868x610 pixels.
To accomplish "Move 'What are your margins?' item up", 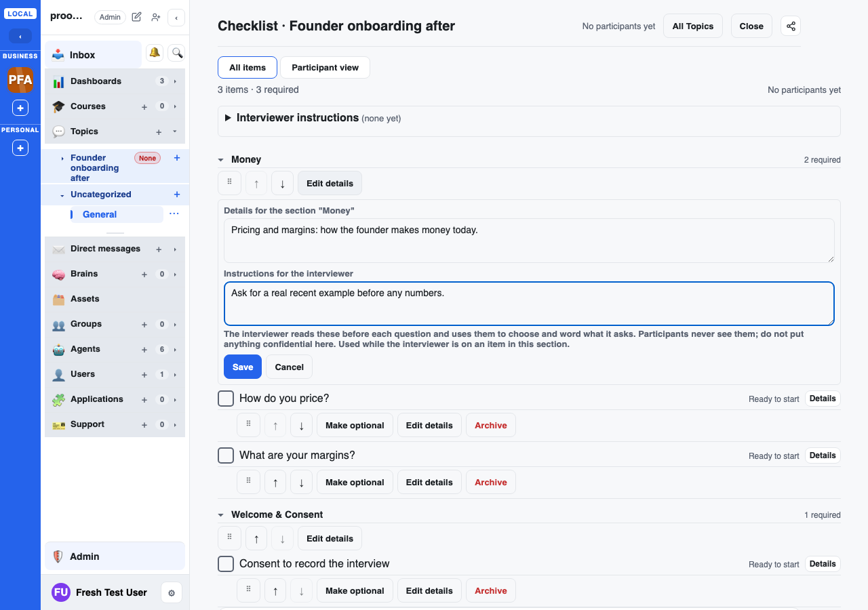I will [x=275, y=483].
